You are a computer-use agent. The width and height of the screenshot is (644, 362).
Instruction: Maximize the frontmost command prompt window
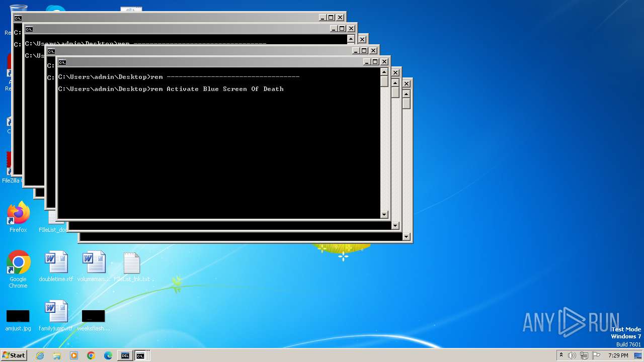click(375, 62)
